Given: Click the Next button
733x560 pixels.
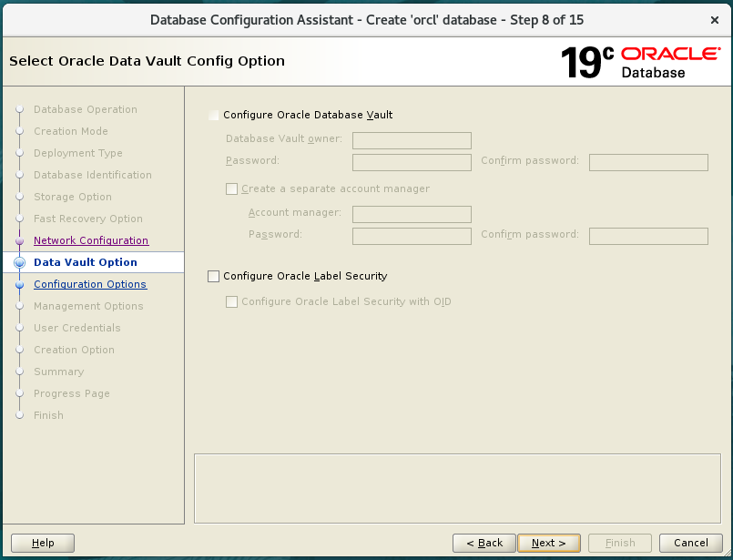Looking at the screenshot, I should click(x=549, y=543).
